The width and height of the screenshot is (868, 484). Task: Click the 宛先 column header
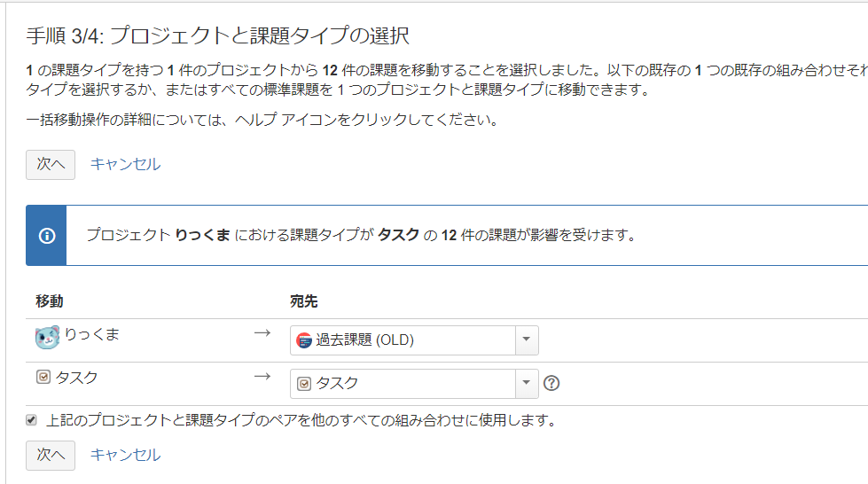303,301
